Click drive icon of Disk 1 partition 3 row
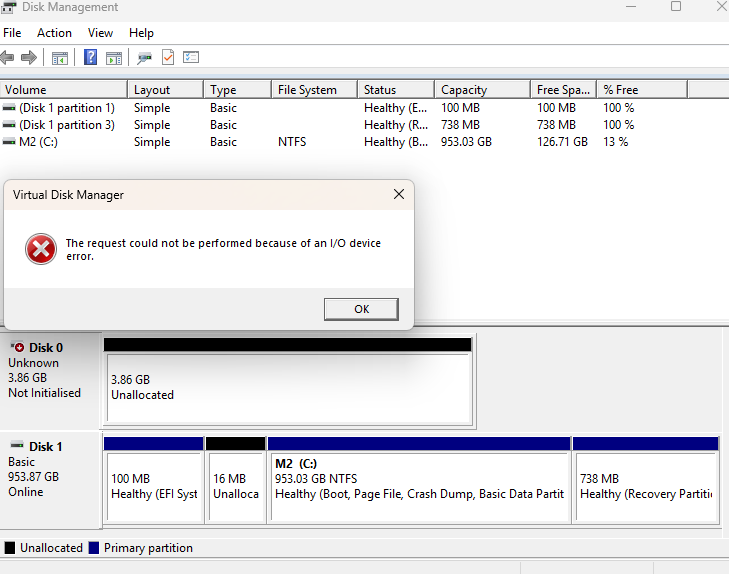 coord(9,125)
